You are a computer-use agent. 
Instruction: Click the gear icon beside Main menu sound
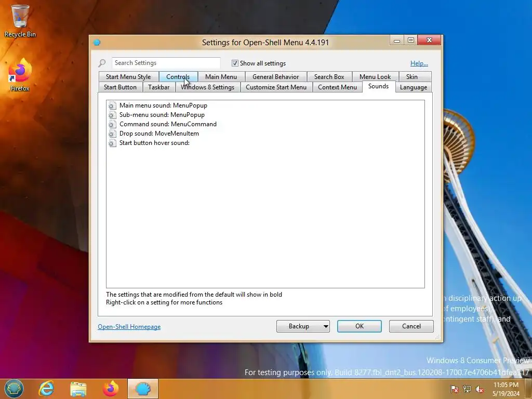pyautogui.click(x=112, y=105)
